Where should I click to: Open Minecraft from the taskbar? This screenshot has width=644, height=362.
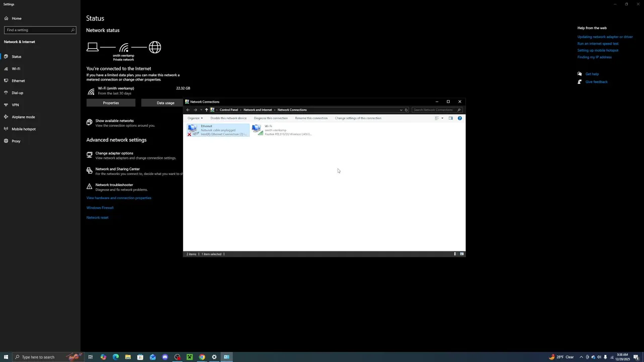[x=190, y=357]
